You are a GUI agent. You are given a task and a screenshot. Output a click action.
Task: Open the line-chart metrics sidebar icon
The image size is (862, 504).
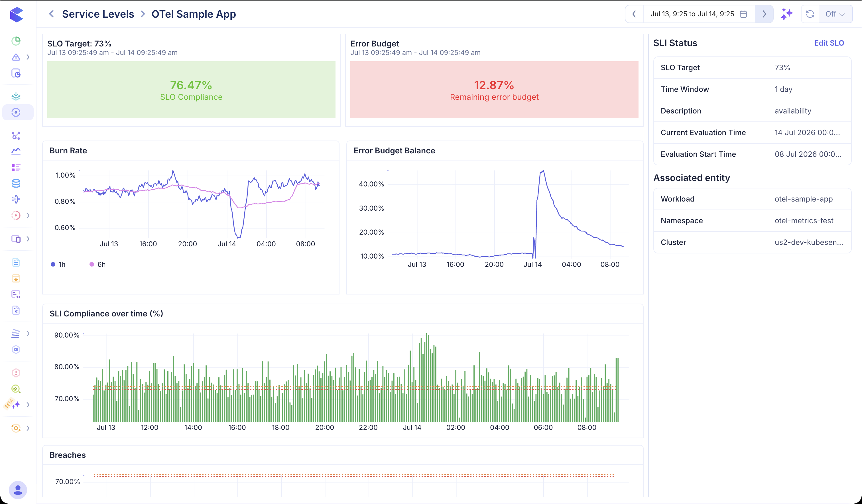click(16, 151)
